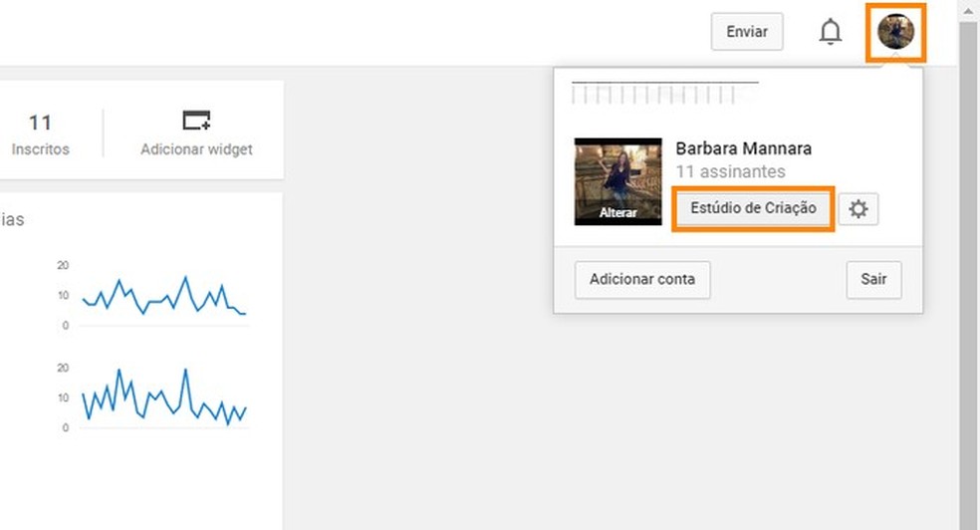Click the 11 Inscritos counter
Viewport: 980px width, 530px height.
coord(40,133)
